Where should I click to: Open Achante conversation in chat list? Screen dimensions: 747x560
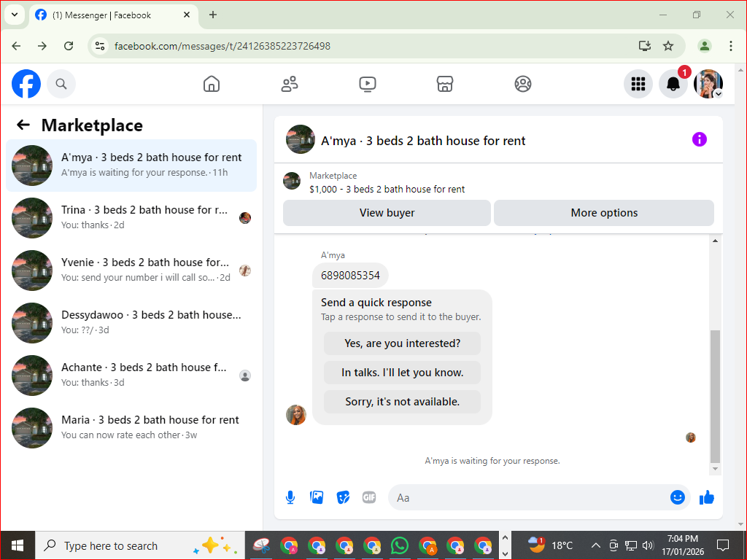point(131,376)
